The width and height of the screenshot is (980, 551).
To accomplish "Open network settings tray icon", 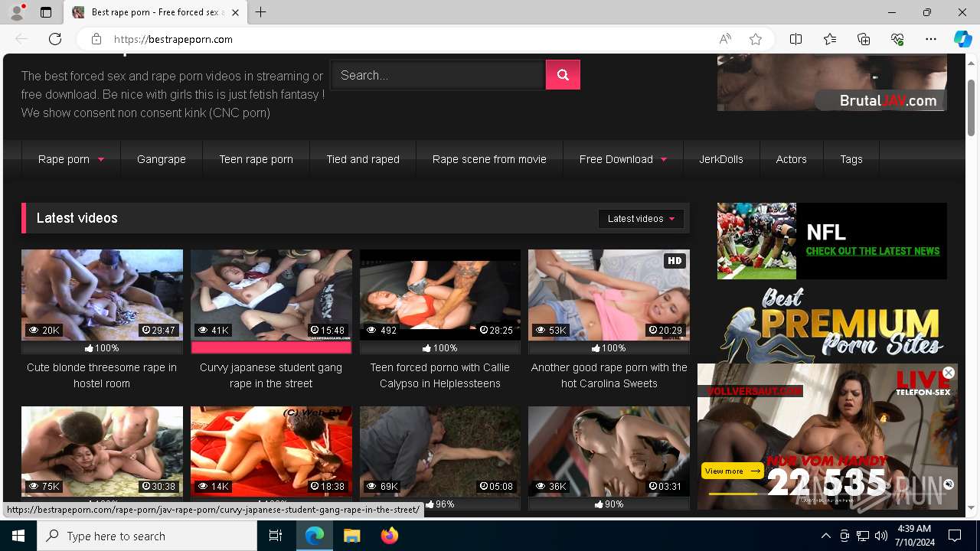I will 863,536.
